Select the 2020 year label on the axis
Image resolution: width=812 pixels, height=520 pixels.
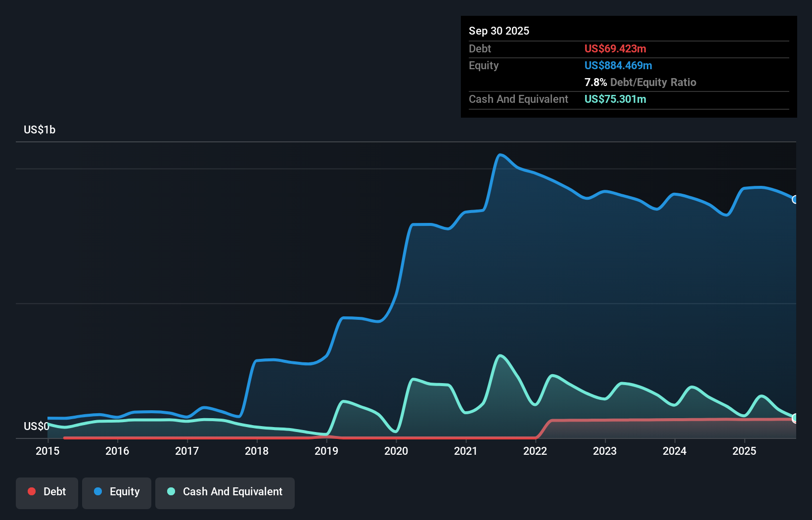(x=396, y=451)
